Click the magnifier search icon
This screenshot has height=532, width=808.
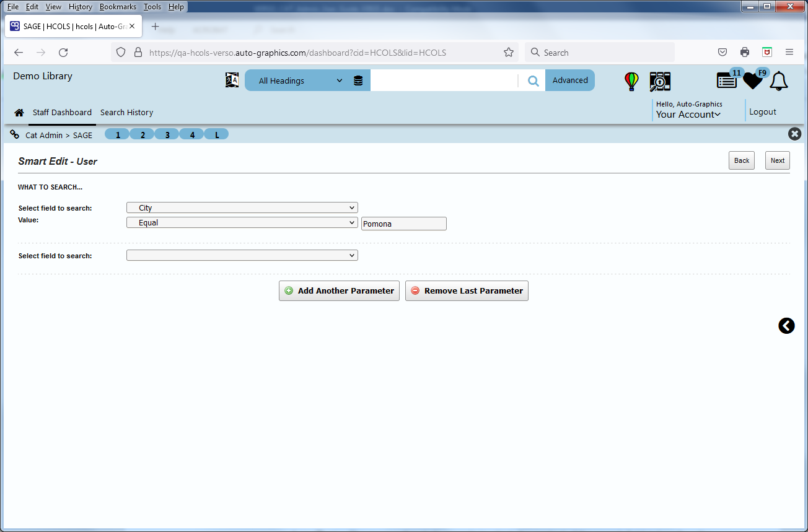coord(533,81)
